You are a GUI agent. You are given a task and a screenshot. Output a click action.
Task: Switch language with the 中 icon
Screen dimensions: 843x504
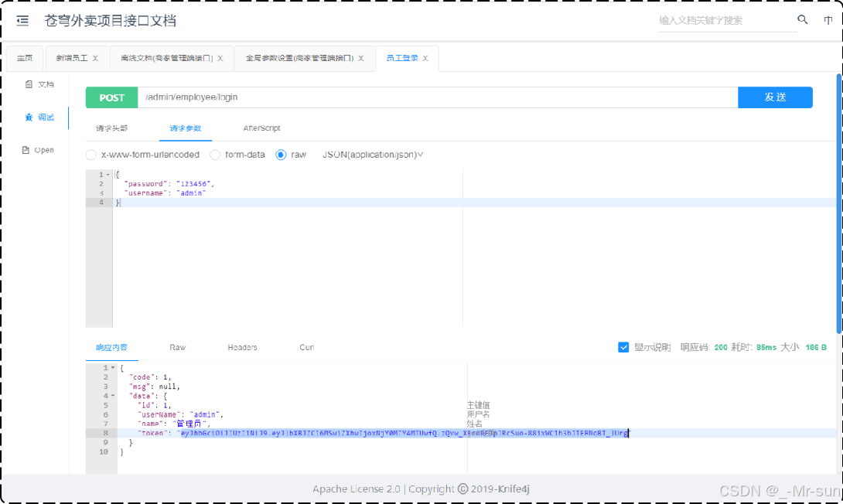pyautogui.click(x=828, y=20)
